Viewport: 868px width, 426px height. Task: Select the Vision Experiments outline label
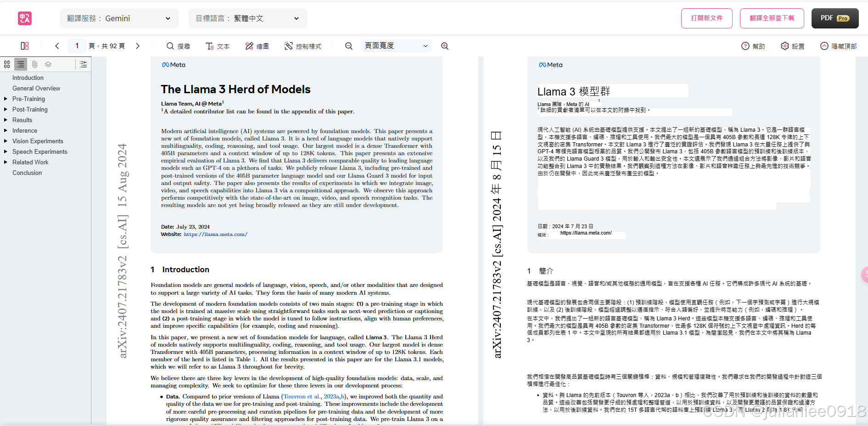pos(38,141)
